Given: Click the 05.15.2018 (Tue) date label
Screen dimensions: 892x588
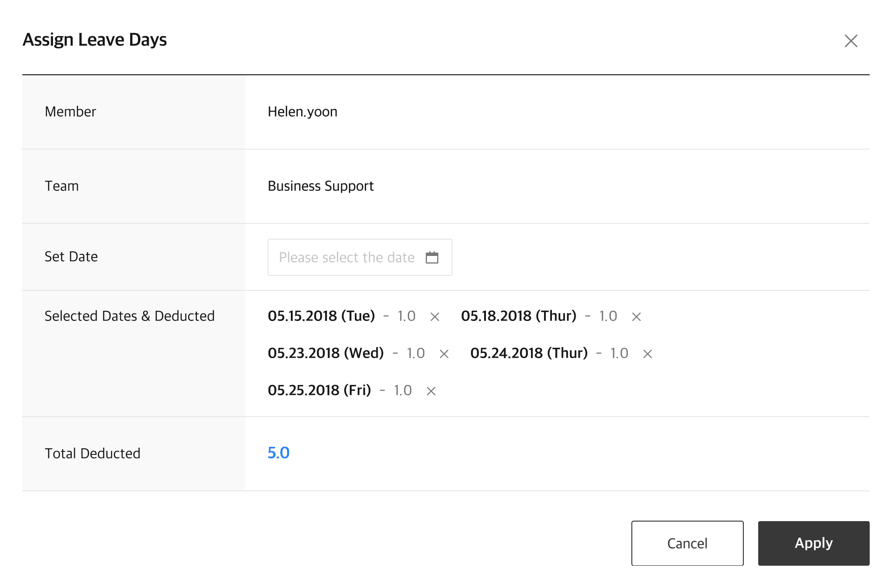Looking at the screenshot, I should [x=321, y=316].
